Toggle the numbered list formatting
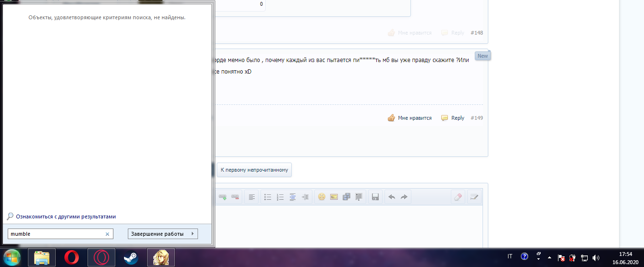Screen dimensions: 644x267 pyautogui.click(x=281, y=197)
